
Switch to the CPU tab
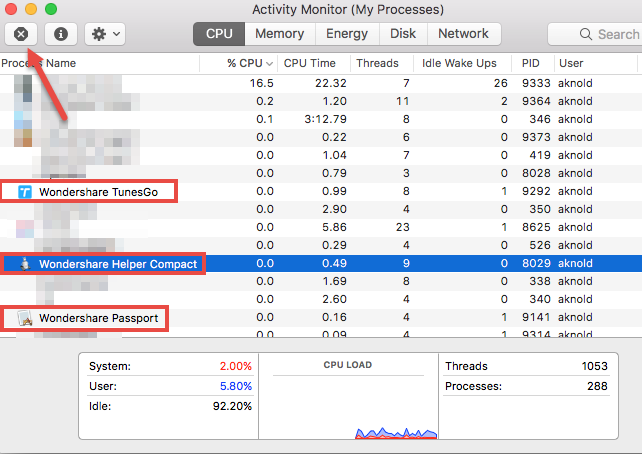coord(219,34)
